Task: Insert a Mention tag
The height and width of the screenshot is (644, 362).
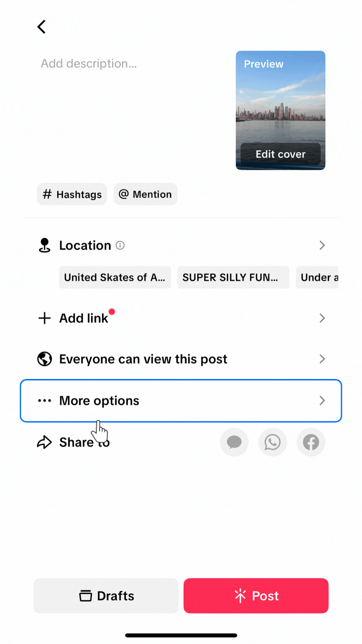Action: (x=145, y=194)
